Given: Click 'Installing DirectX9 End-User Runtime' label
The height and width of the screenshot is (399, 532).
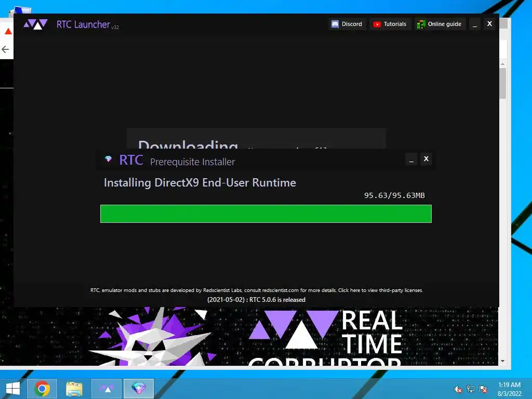Looking at the screenshot, I should [x=200, y=183].
